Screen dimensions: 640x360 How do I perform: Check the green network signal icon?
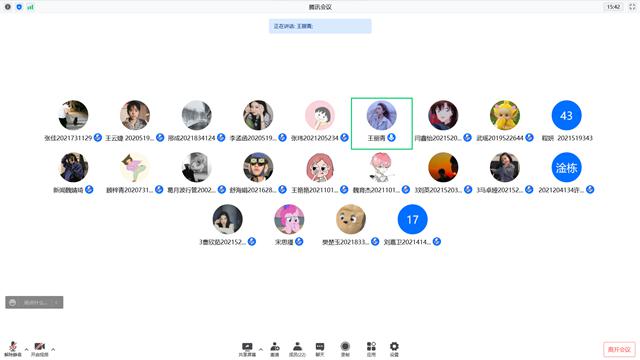point(30,7)
